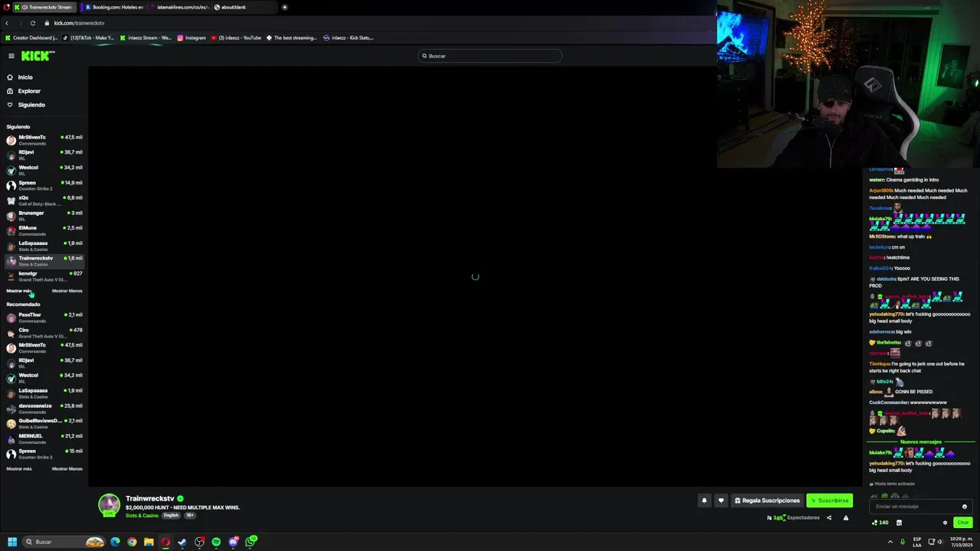Open davooxeneize channel in recommended list
Image resolution: width=980 pixels, height=551 pixels.
[44, 409]
